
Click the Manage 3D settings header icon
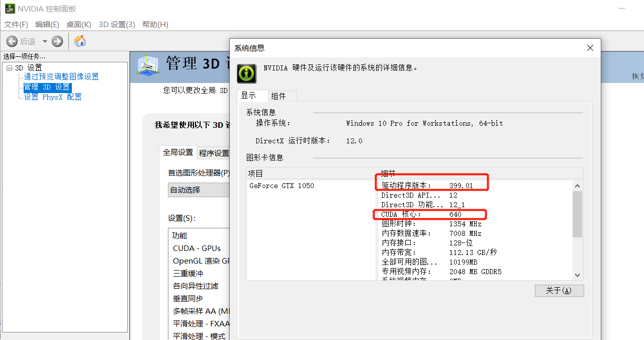[x=148, y=65]
